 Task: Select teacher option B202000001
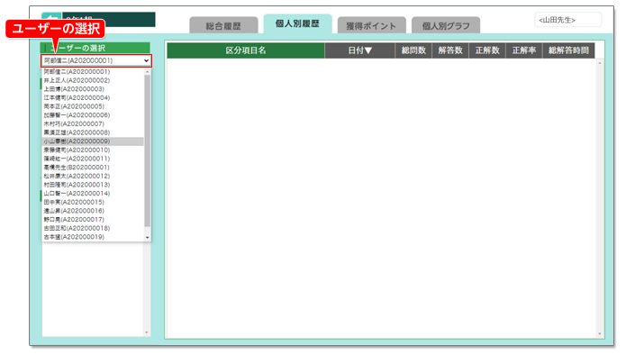click(x=93, y=168)
